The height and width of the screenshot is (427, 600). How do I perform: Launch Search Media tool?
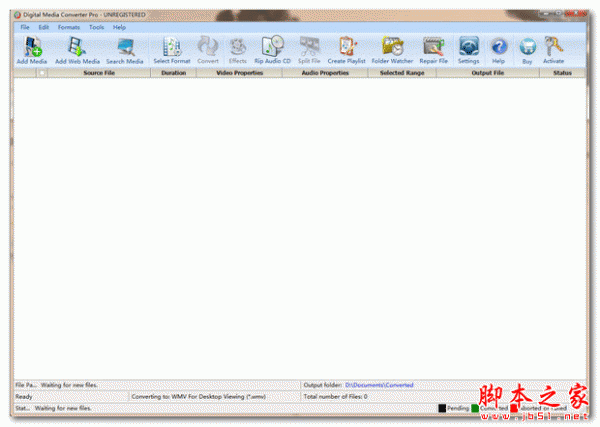click(x=125, y=50)
